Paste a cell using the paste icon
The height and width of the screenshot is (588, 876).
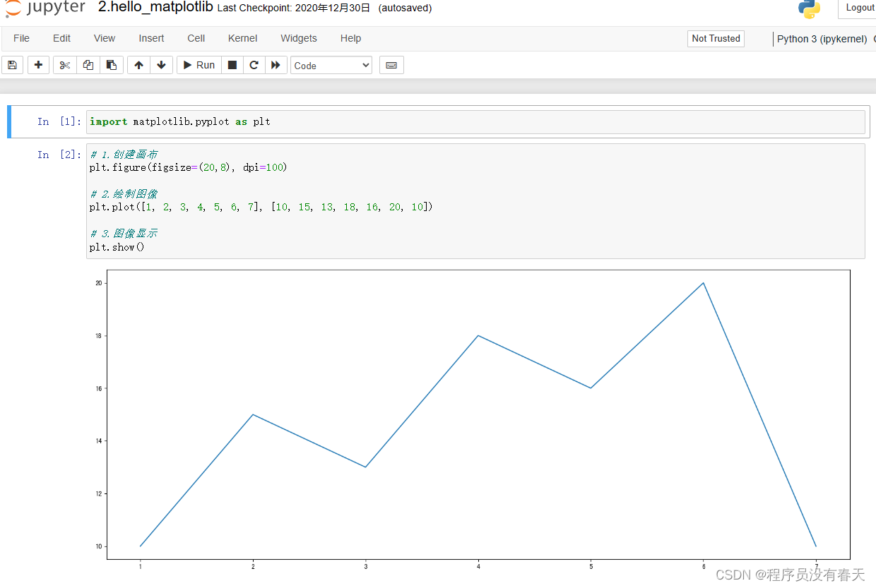(112, 64)
